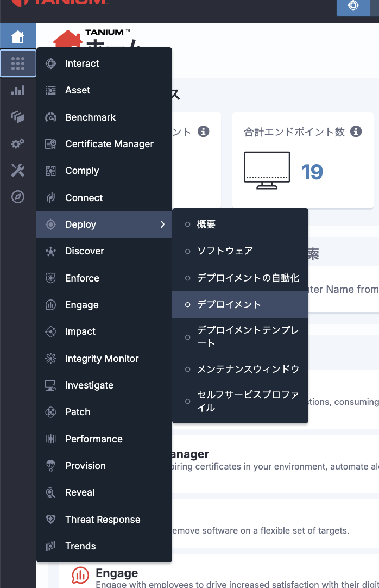This screenshot has height=588, width=379.
Task: Click the Reporting bar-chart sidebar icon
Action: point(18,90)
